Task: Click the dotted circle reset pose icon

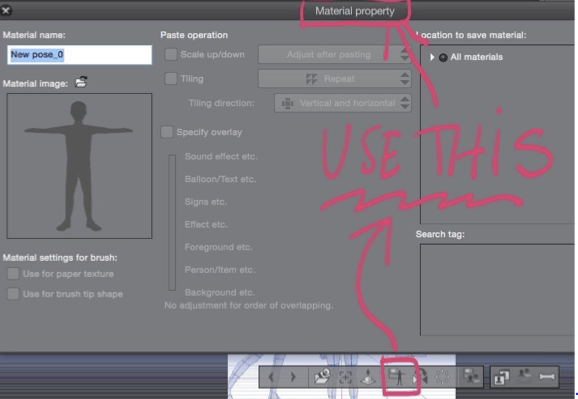Action: click(442, 377)
